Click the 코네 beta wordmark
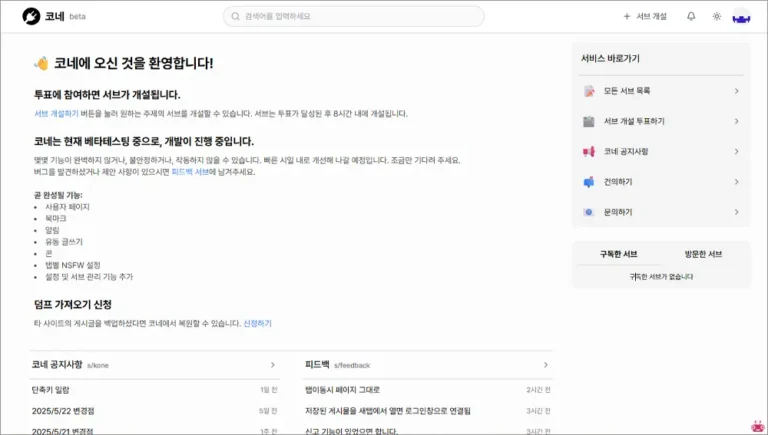 [x=65, y=16]
